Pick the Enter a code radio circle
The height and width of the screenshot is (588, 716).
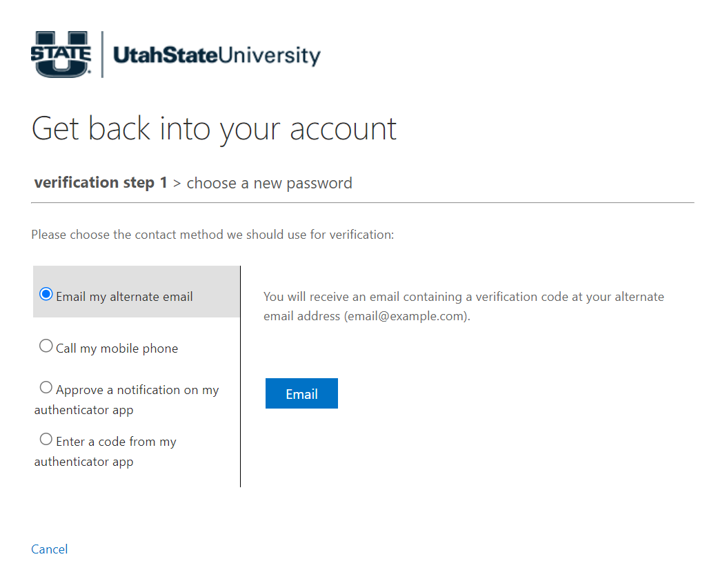[x=46, y=440]
